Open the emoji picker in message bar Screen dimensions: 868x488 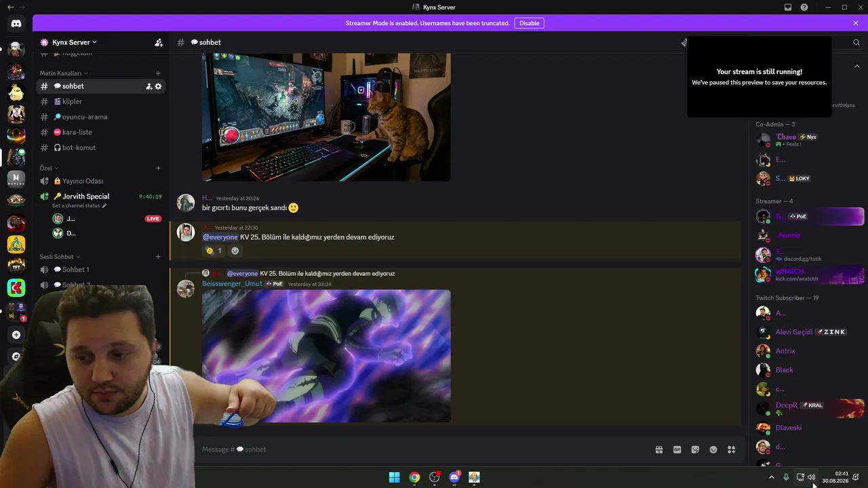713,449
